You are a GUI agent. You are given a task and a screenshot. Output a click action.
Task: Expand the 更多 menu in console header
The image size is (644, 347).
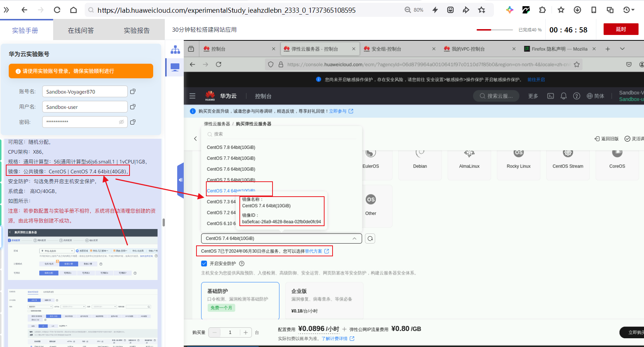pyautogui.click(x=533, y=96)
